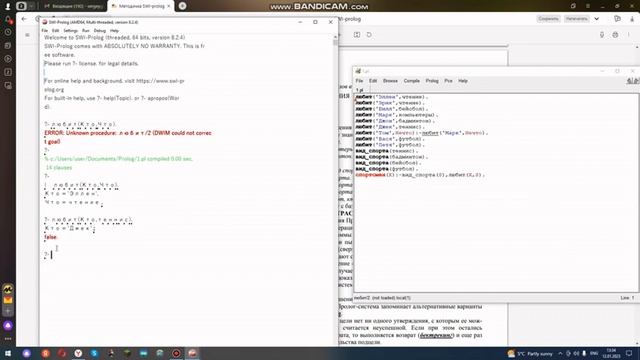This screenshot has width=640, height=360.
Task: Open Help menu in SWI-Prolog console
Action: pyautogui.click(x=114, y=31)
